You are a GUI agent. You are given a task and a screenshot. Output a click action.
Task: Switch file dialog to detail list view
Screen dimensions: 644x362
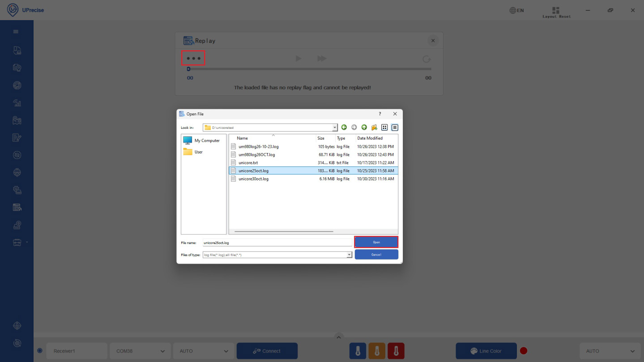pyautogui.click(x=394, y=128)
